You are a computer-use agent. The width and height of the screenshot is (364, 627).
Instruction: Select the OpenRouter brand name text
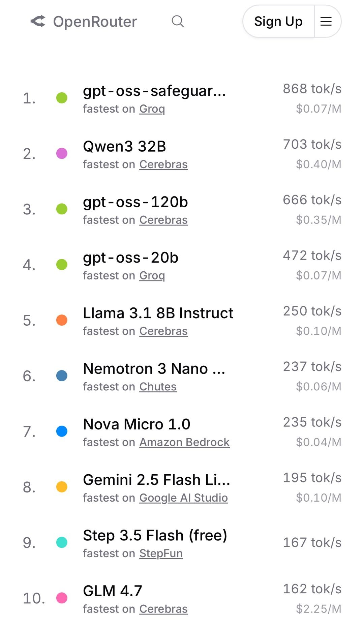click(95, 22)
